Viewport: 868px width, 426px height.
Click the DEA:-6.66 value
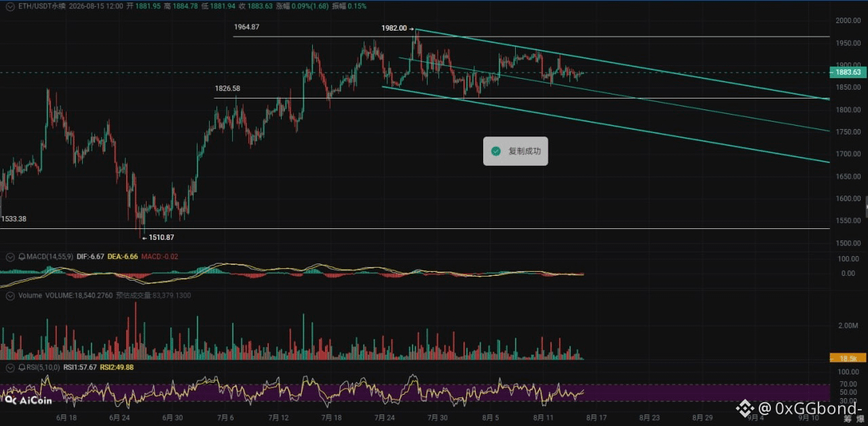tap(123, 258)
